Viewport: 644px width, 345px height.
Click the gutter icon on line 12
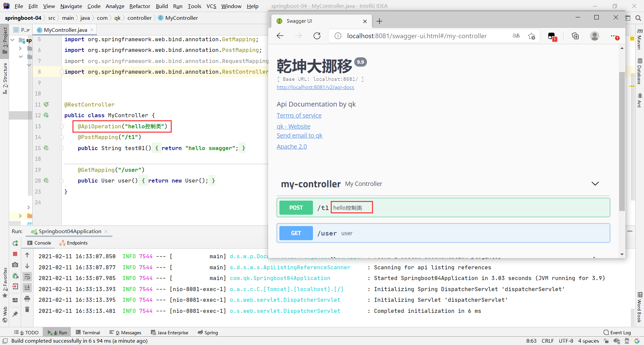click(x=46, y=115)
